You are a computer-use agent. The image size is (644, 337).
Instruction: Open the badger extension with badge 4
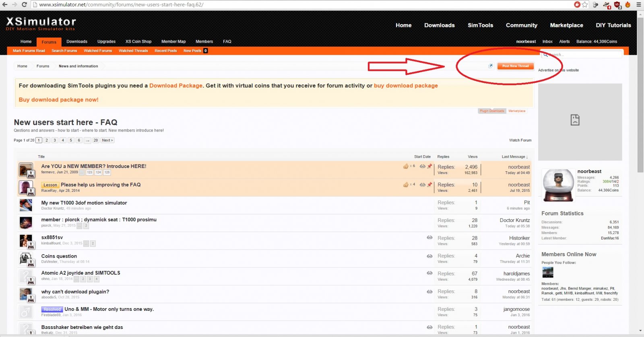click(x=607, y=5)
